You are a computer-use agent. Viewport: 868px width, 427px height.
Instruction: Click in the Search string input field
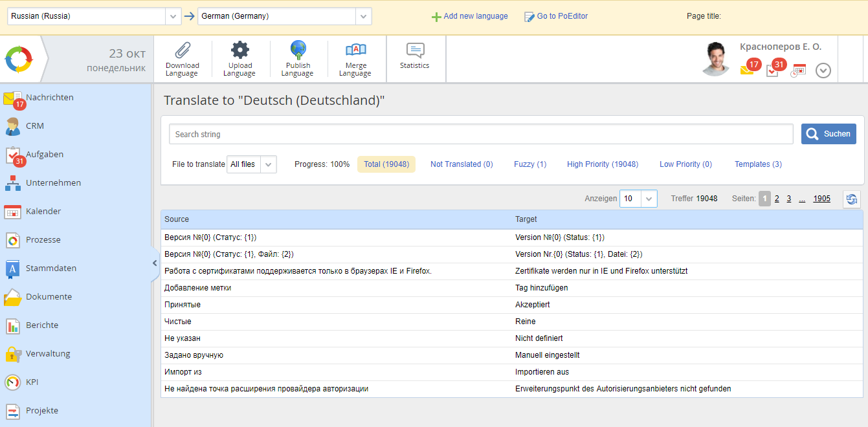480,134
